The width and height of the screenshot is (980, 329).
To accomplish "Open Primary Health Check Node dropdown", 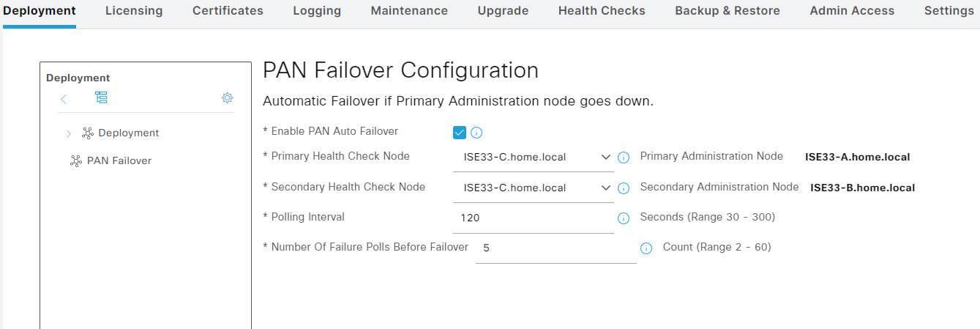I will [x=533, y=157].
